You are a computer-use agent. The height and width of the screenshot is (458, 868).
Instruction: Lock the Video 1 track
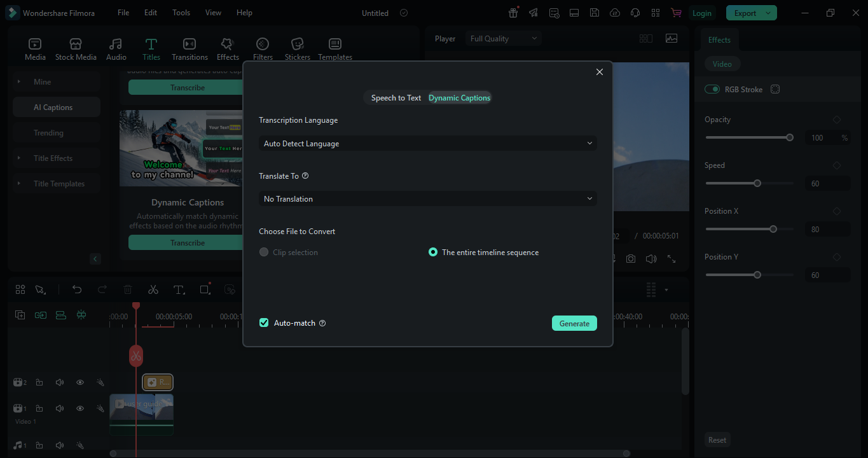[39, 408]
